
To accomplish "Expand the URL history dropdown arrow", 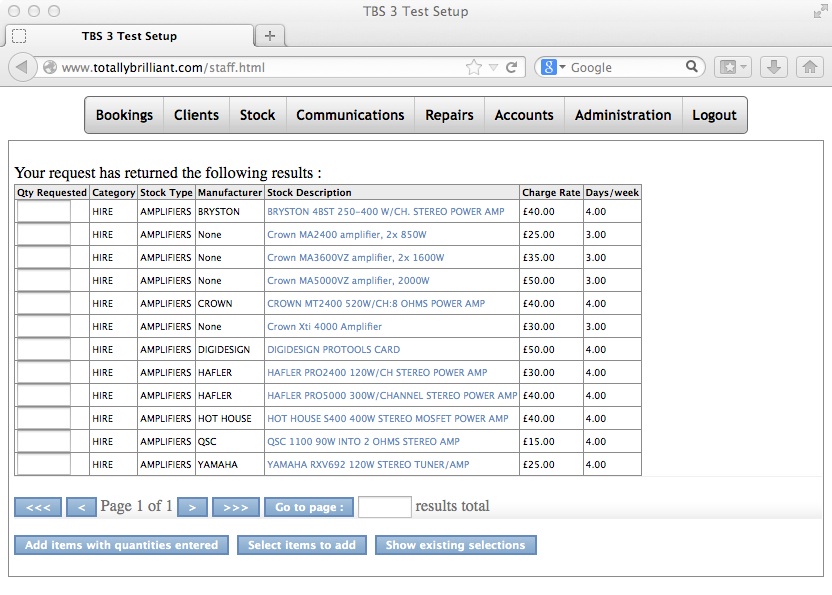I will tap(493, 67).
